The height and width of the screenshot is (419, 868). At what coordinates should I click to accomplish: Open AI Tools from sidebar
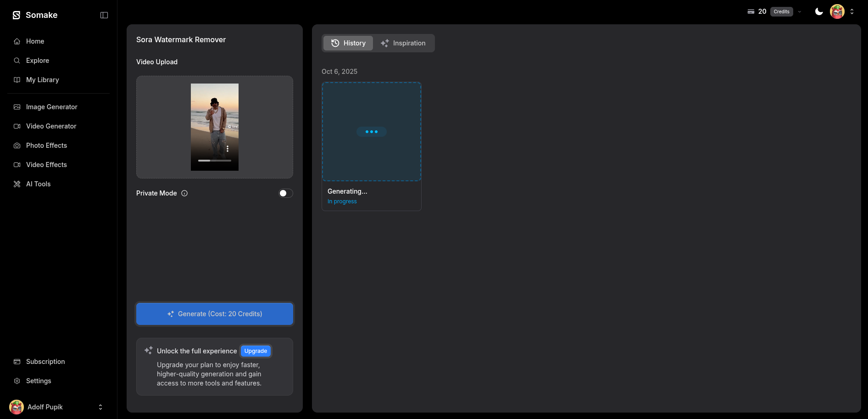(x=39, y=184)
